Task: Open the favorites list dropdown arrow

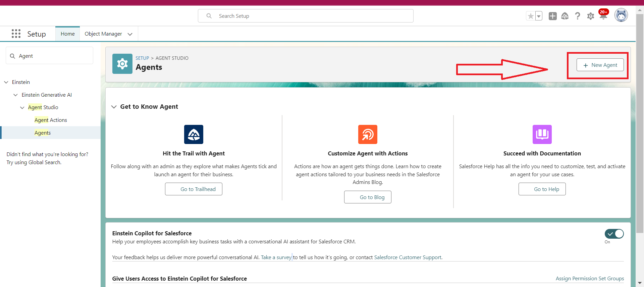Action: [x=539, y=16]
